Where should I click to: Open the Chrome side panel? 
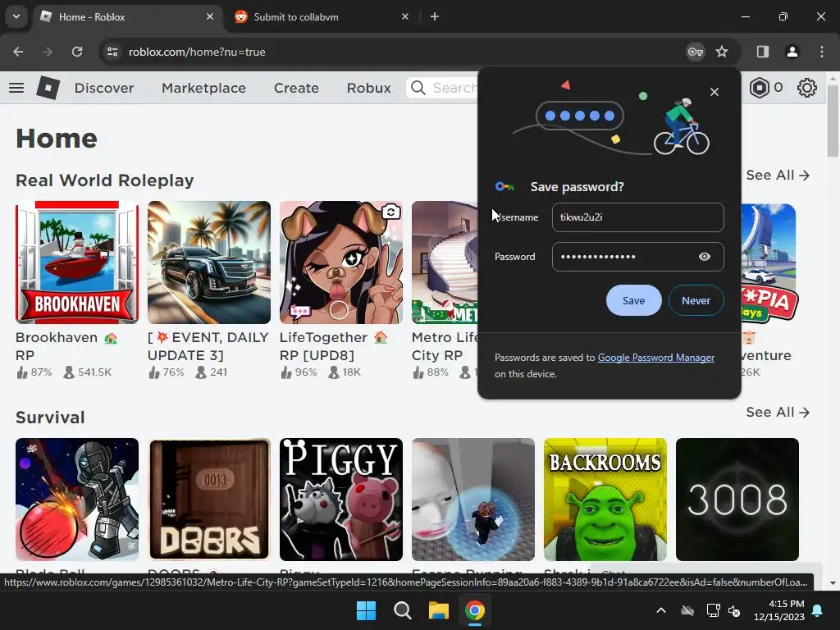tap(762, 52)
